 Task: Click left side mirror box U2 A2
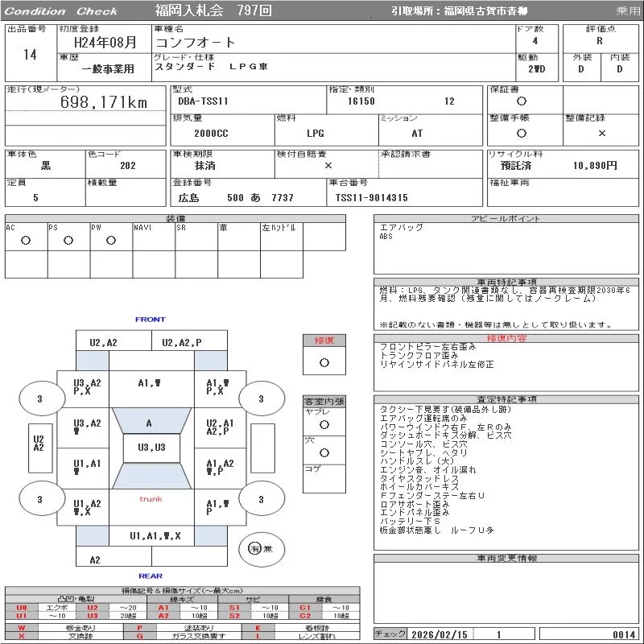(x=38, y=444)
